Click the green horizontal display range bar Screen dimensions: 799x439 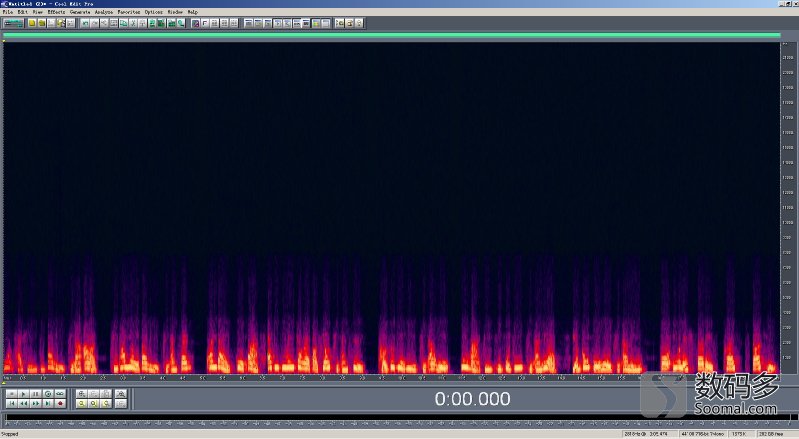(x=391, y=35)
